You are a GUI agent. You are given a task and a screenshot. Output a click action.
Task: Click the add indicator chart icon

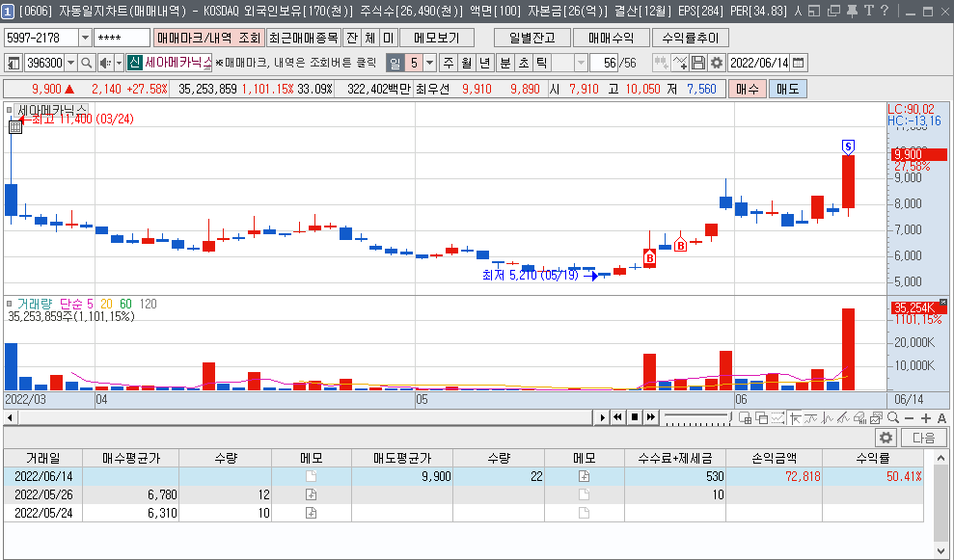click(680, 63)
